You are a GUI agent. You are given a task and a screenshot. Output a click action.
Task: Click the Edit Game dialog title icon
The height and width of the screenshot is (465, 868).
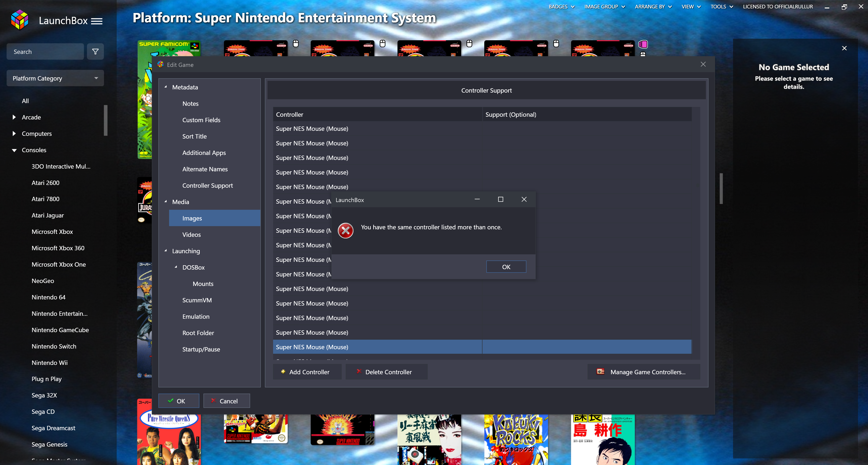click(x=160, y=64)
